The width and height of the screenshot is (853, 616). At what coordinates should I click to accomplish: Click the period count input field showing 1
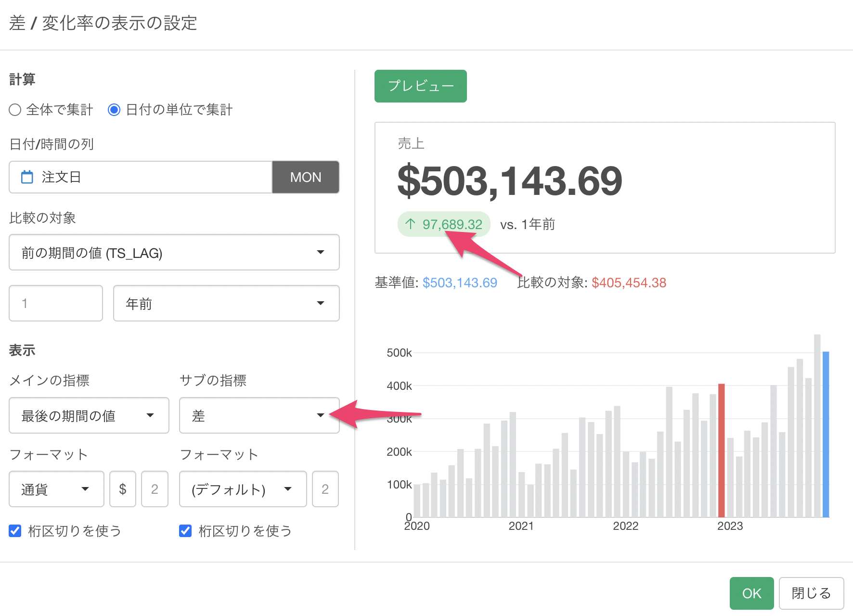click(56, 303)
